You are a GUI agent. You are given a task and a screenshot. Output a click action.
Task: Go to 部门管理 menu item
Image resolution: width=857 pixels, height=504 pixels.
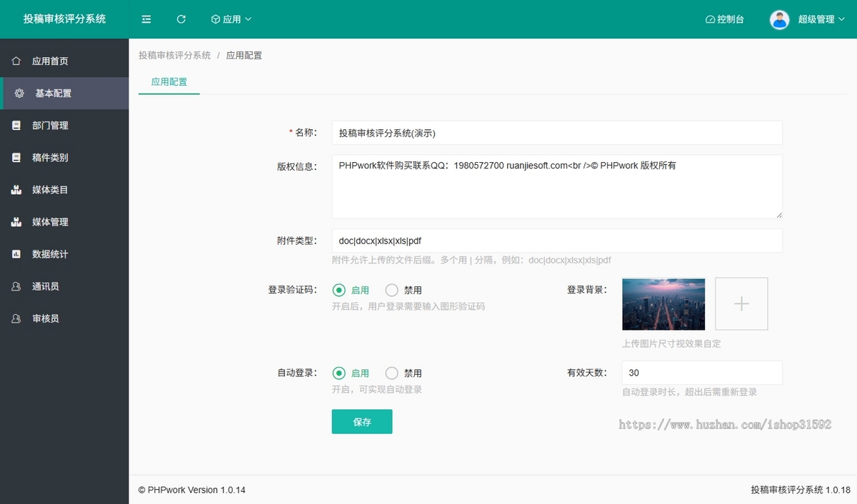click(64, 126)
